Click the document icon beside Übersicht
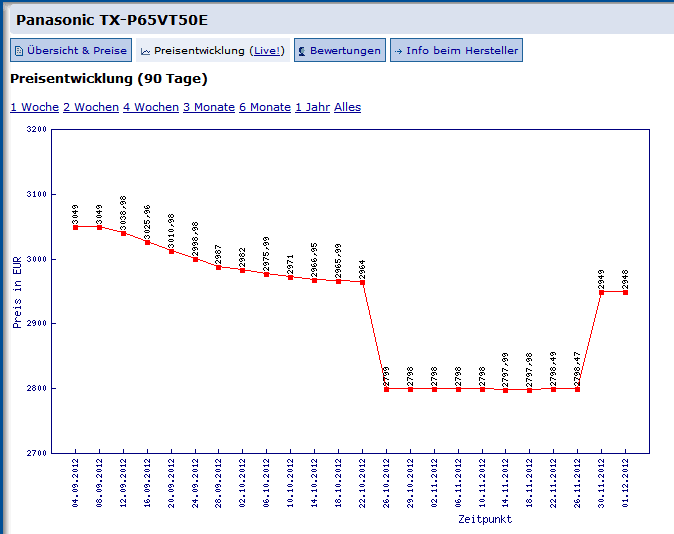 (x=19, y=51)
